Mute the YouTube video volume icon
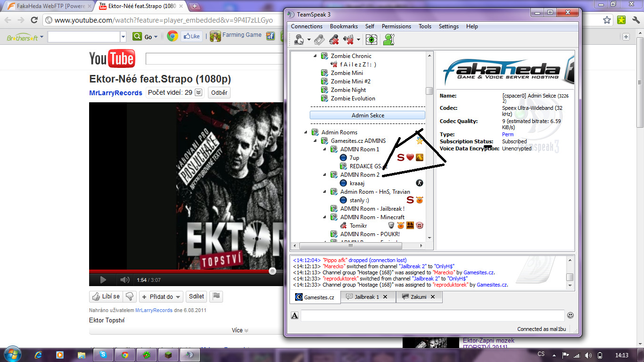Image resolution: width=644 pixels, height=362 pixels. click(x=124, y=280)
